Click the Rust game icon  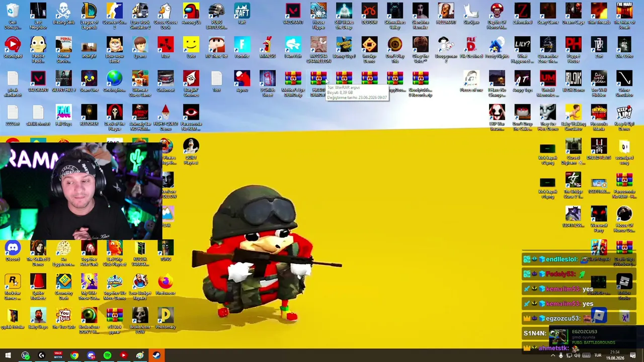(x=166, y=48)
